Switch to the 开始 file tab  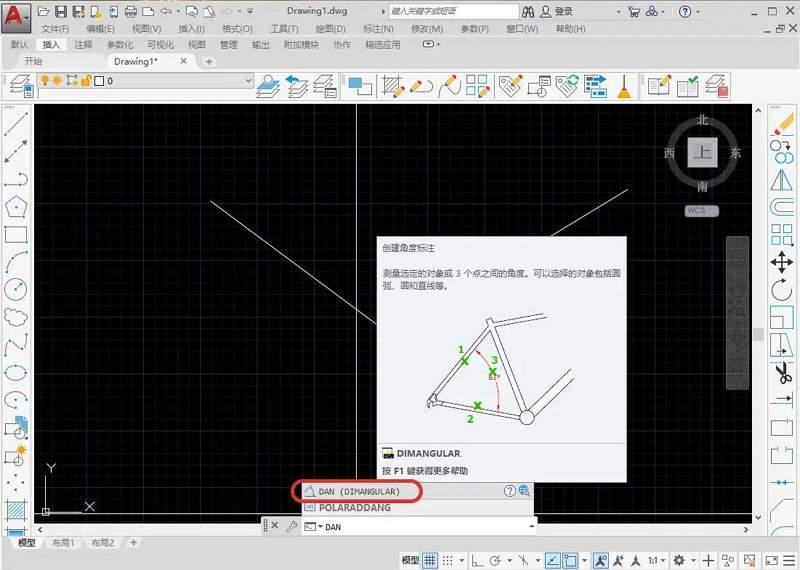34,61
